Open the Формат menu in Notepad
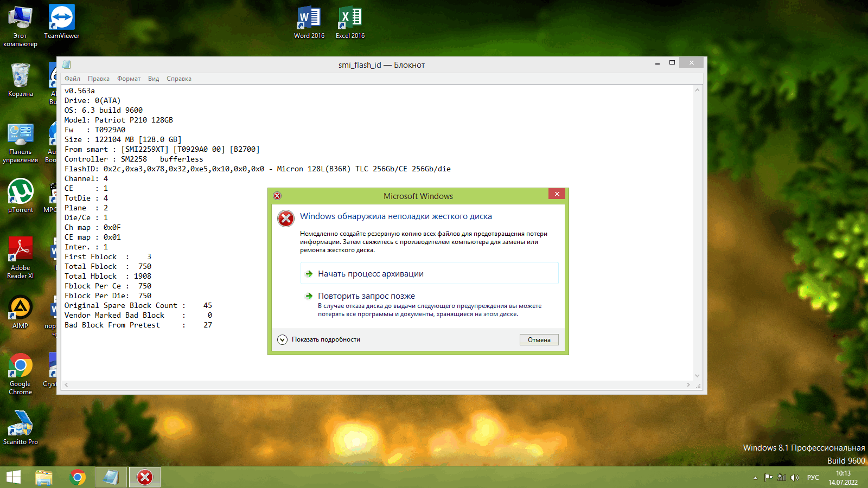The width and height of the screenshot is (868, 488). 129,79
